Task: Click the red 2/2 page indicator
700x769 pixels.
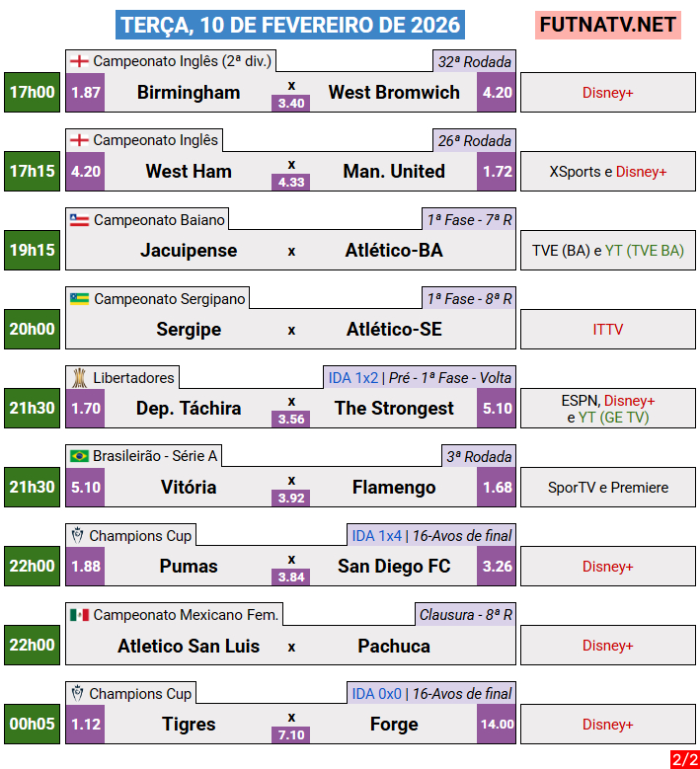Action: [x=684, y=758]
